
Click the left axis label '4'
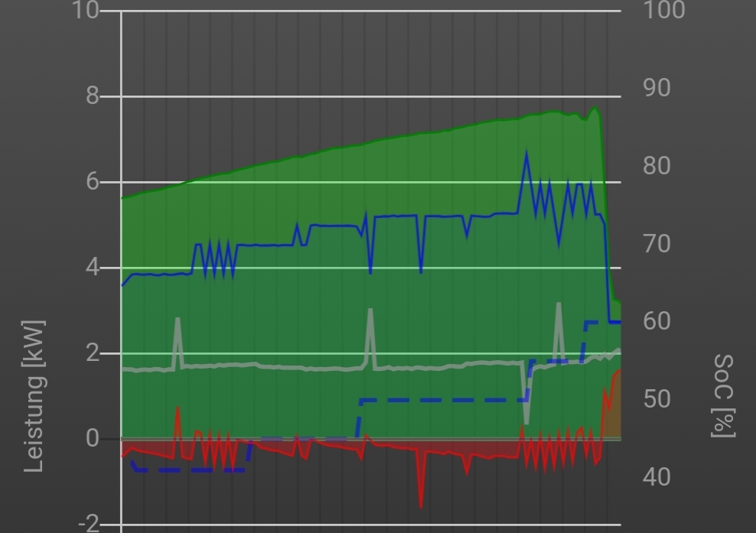coord(92,267)
